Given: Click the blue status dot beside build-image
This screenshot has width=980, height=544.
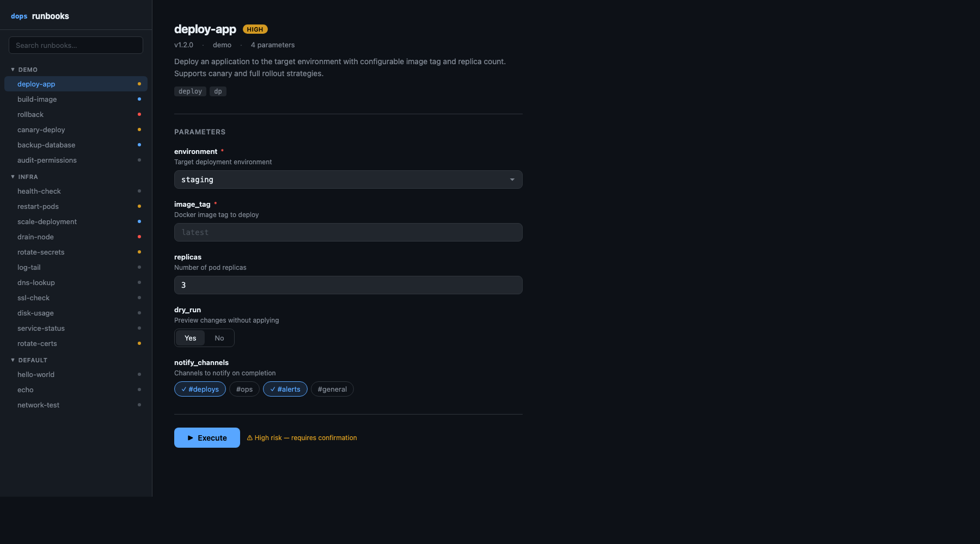Looking at the screenshot, I should tap(139, 99).
